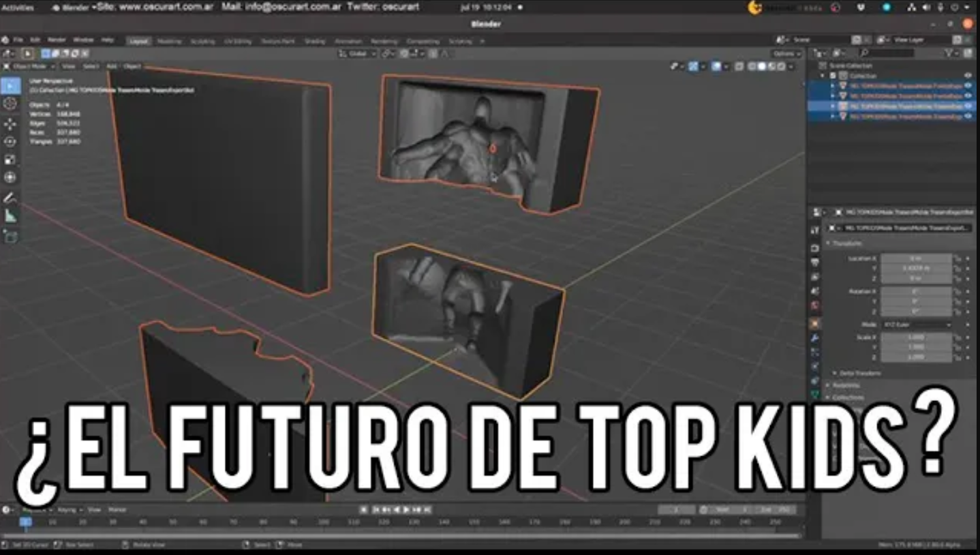Open the viewport shading options dropdown
Image resolution: width=980 pixels, height=555 pixels.
click(x=791, y=66)
